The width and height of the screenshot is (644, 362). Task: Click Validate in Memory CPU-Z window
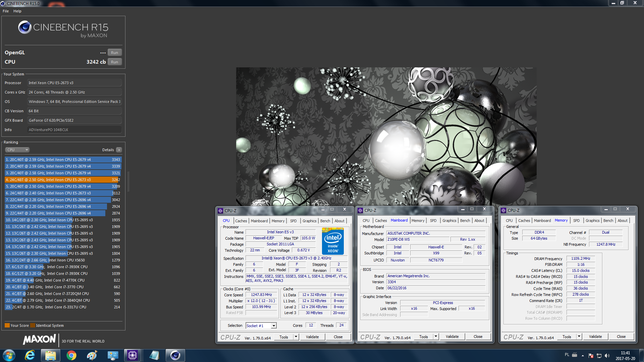coord(595,337)
